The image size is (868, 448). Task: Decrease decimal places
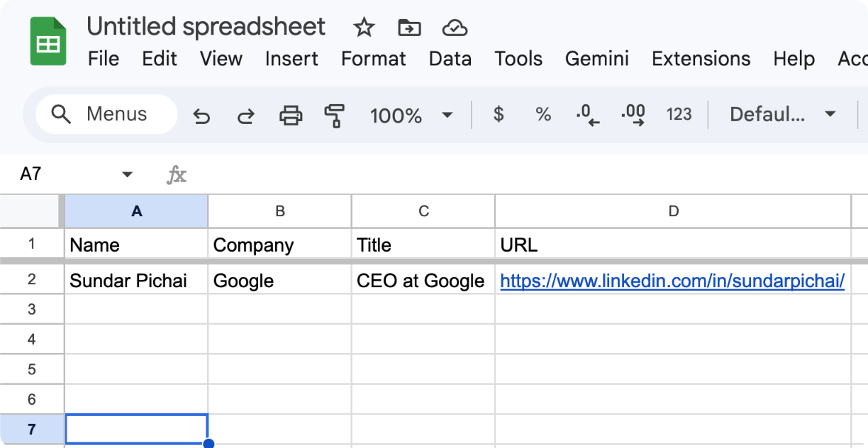coord(587,114)
